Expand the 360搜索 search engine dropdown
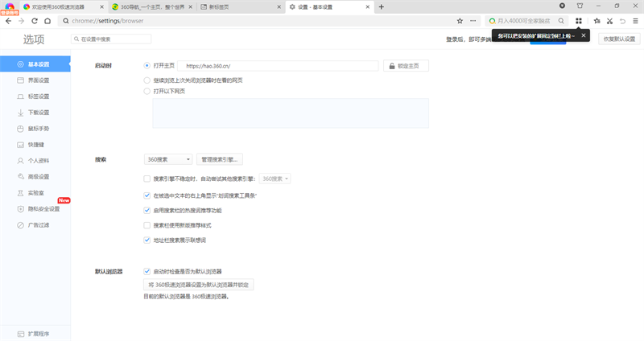This screenshot has width=644, height=341. 168,159
